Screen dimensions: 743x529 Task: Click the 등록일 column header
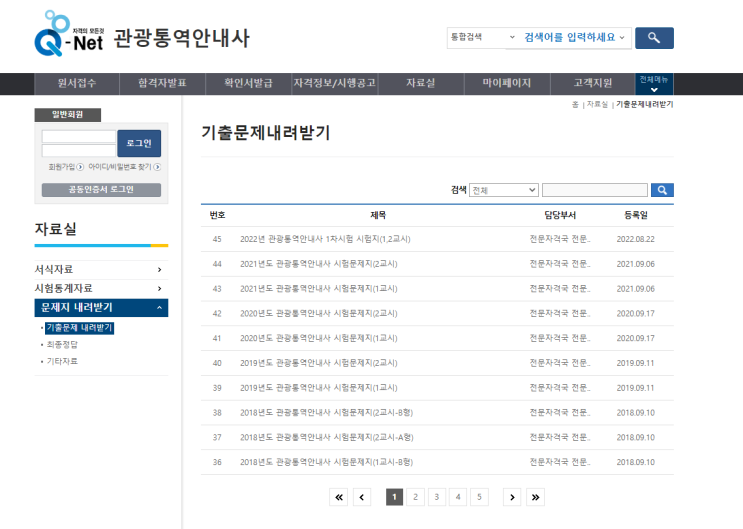pyautogui.click(x=635, y=215)
